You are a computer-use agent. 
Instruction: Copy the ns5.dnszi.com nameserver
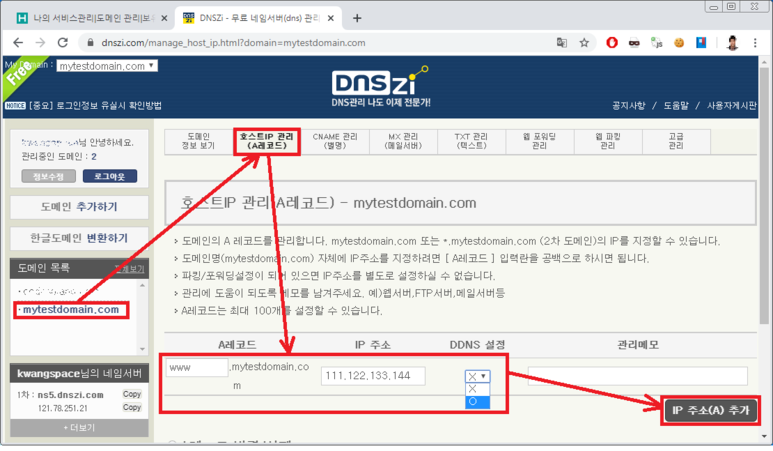coord(132,394)
